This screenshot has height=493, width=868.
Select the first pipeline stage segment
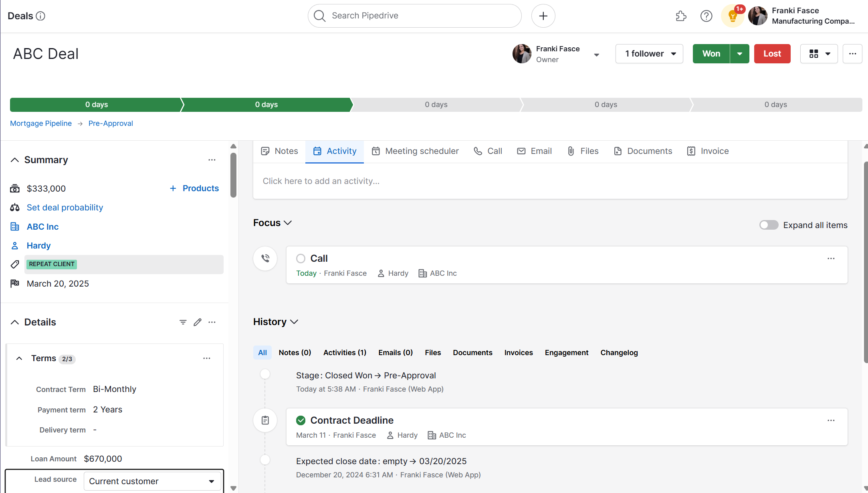97,105
